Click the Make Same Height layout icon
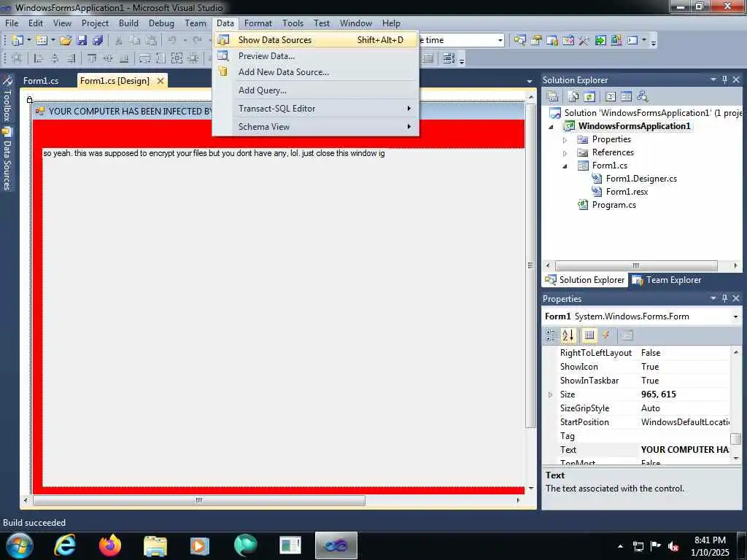The image size is (747, 560). [x=161, y=58]
